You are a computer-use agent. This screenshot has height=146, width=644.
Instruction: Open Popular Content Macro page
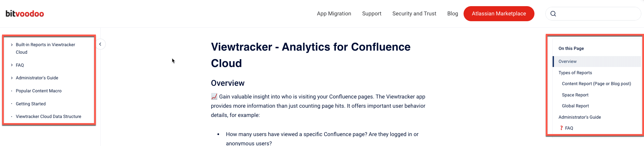pos(39,91)
